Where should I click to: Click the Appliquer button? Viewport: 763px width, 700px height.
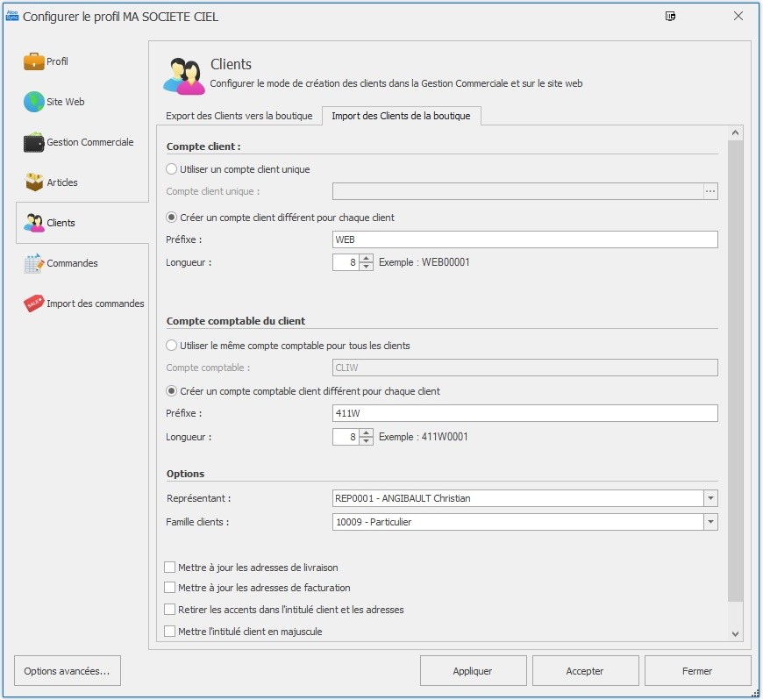tap(473, 671)
